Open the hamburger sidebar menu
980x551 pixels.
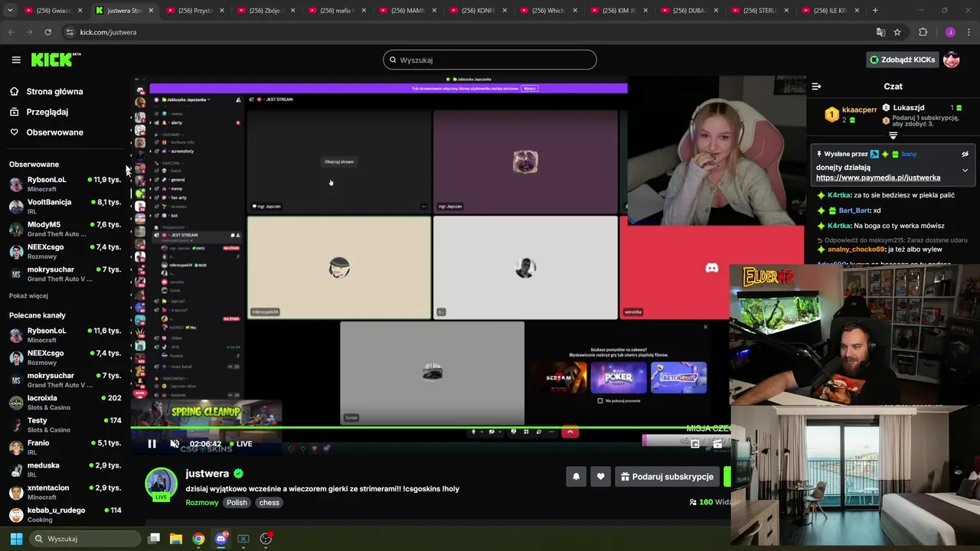(x=16, y=60)
